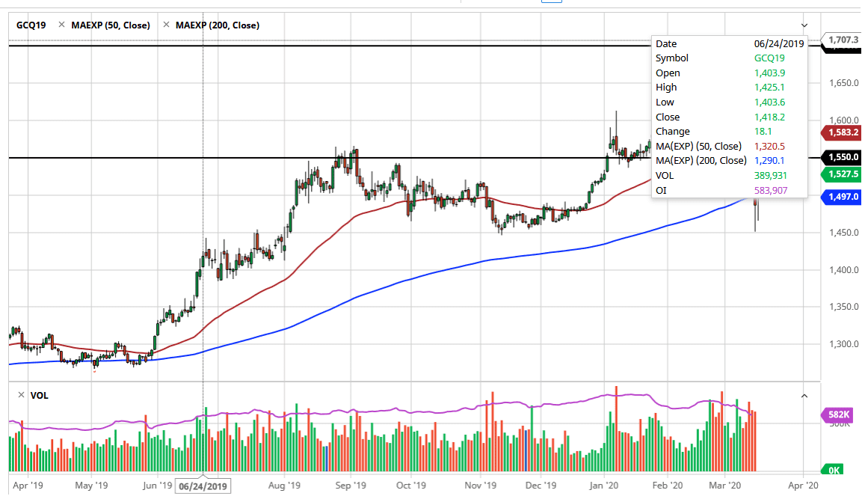Click the GCQ19 symbol value in the data tooltip
The image size is (868, 502).
(769, 58)
